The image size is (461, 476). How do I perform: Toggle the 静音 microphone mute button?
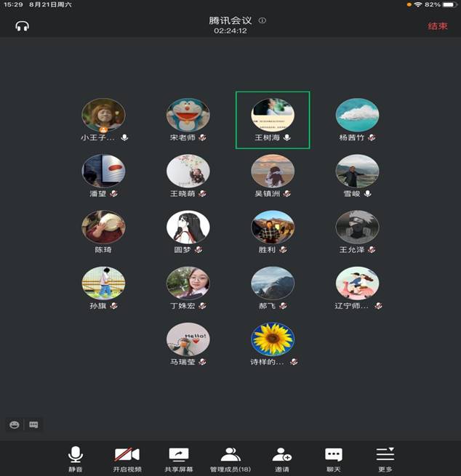[76, 458]
